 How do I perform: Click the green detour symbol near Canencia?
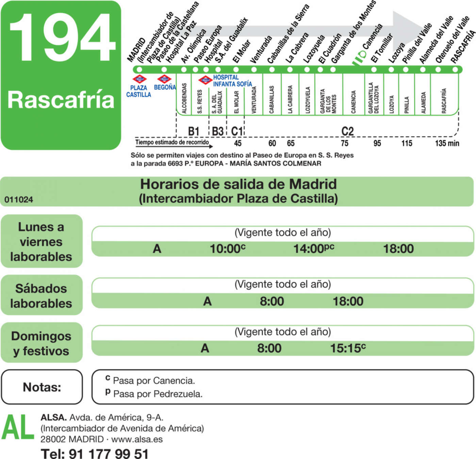[359, 59]
